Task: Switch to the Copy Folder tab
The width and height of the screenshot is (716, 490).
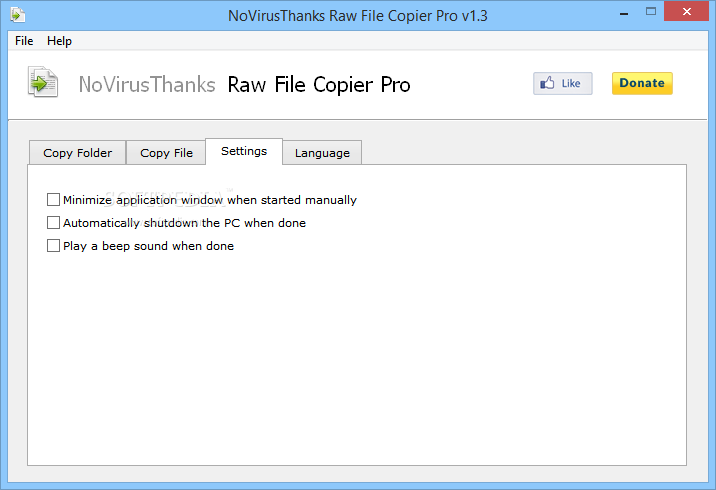Action: [78, 153]
